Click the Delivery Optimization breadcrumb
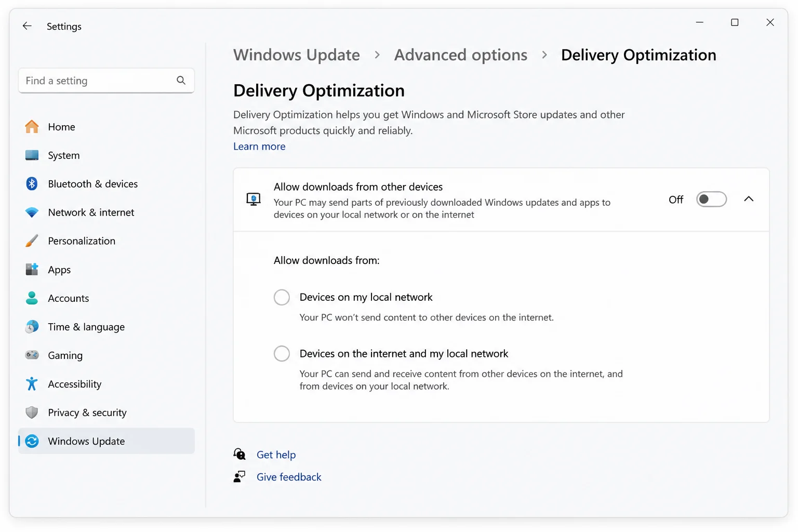The width and height of the screenshot is (798, 532). pos(639,55)
